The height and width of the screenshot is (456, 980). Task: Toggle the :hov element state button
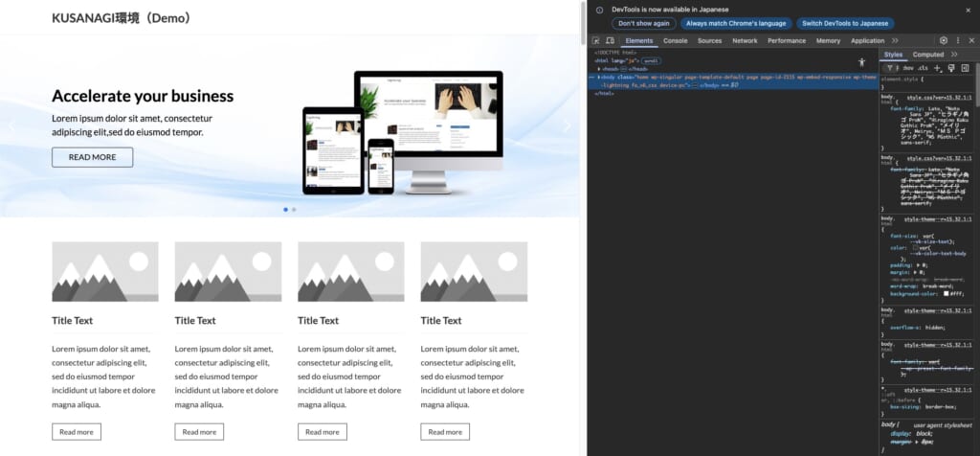click(x=908, y=68)
